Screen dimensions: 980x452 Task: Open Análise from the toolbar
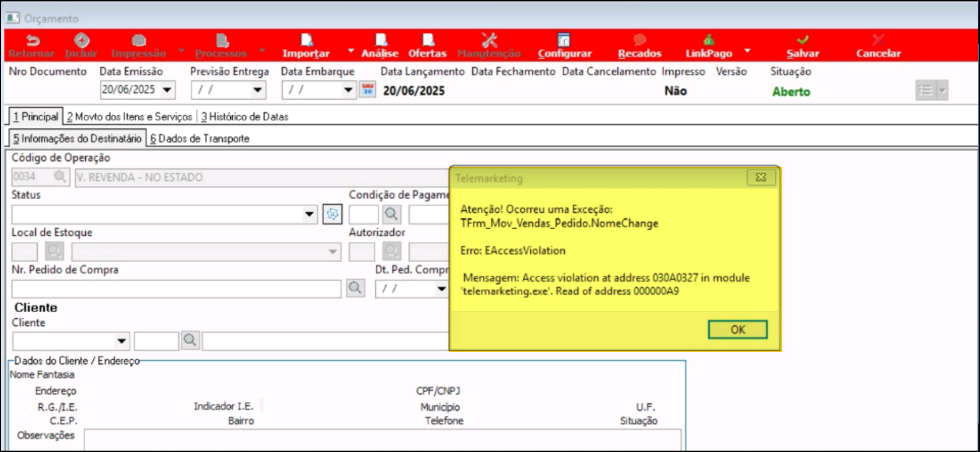(380, 46)
